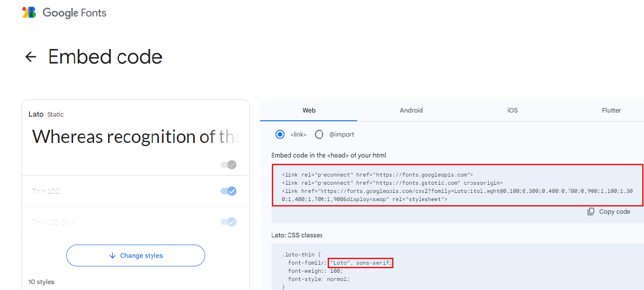This screenshot has width=644, height=290.
Task: Click the 'Embed code in the <head>' instruction text
Action: 329,155
